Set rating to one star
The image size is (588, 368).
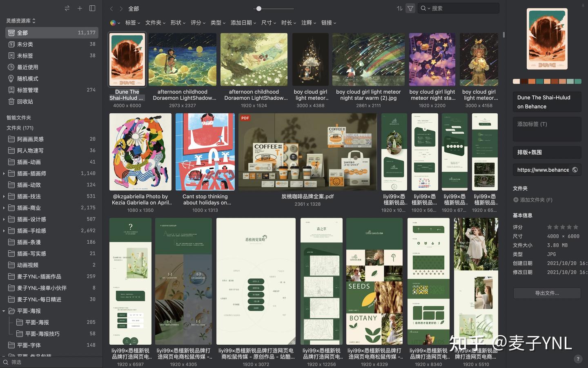[550, 227]
